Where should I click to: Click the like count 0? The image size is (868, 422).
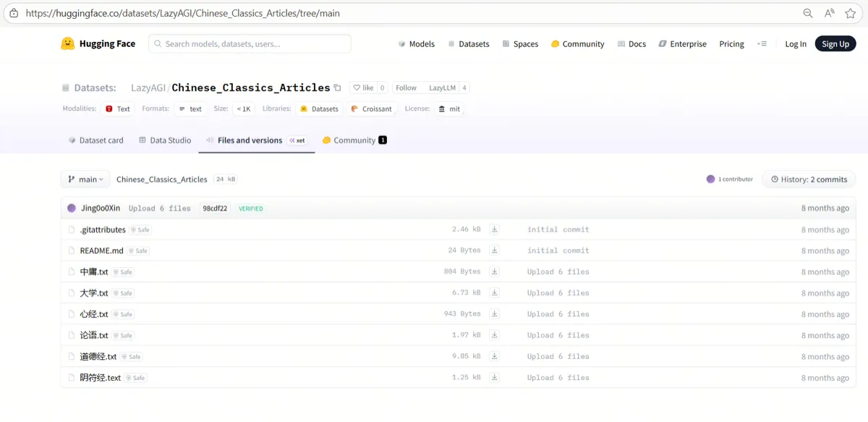pyautogui.click(x=382, y=88)
